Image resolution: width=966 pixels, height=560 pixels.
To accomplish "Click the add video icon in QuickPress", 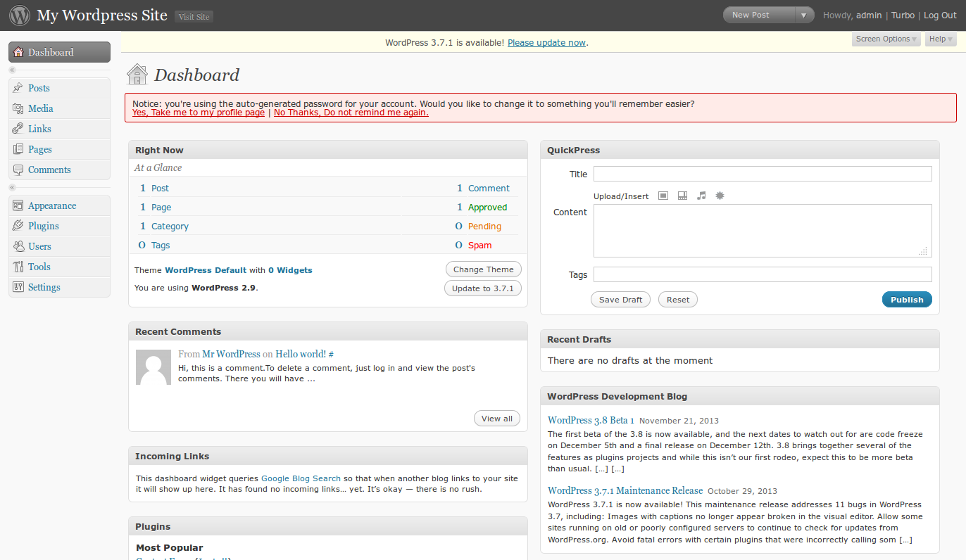I will 682,196.
